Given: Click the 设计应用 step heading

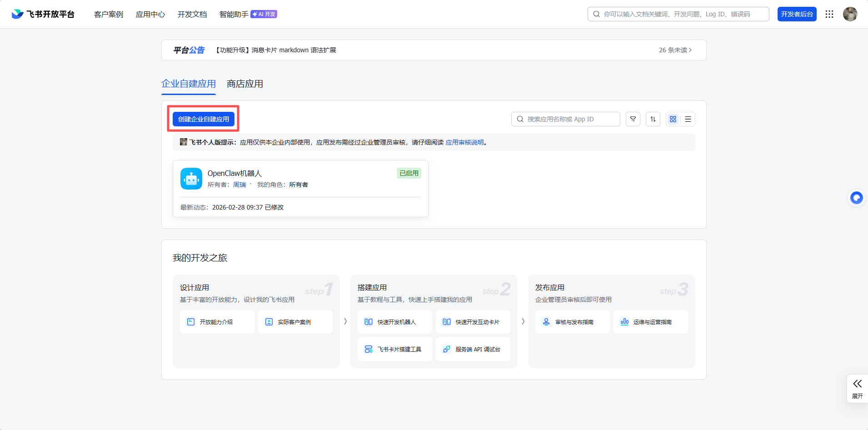Looking at the screenshot, I should (195, 288).
